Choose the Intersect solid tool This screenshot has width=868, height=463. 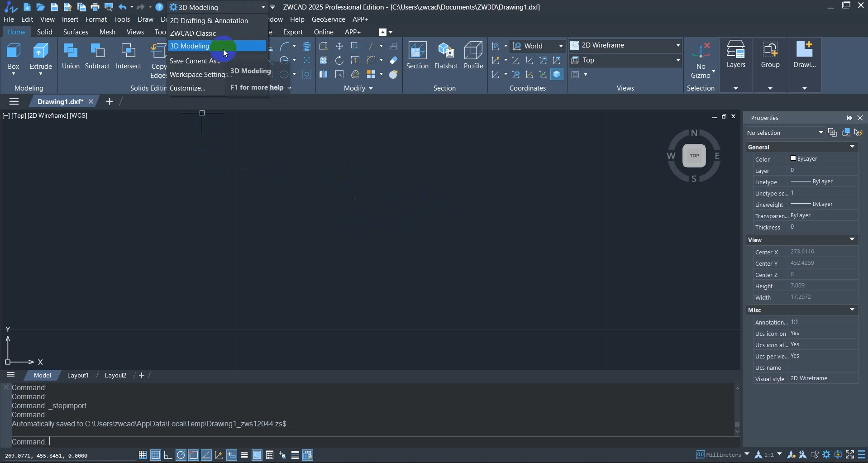pyautogui.click(x=129, y=57)
